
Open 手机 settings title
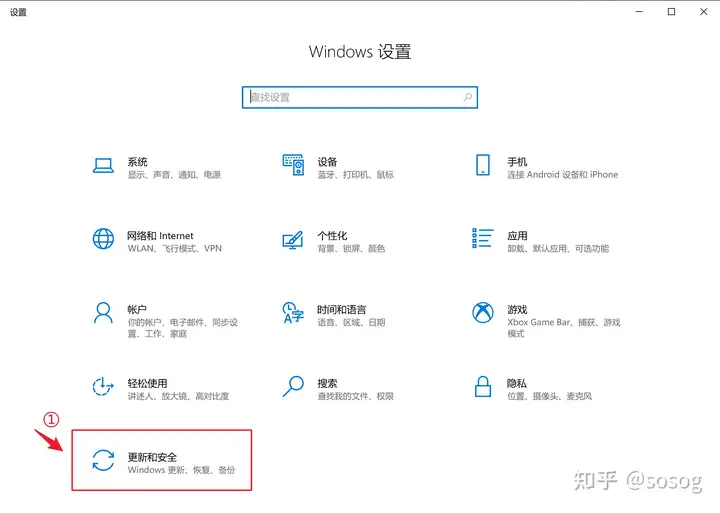[x=517, y=162]
